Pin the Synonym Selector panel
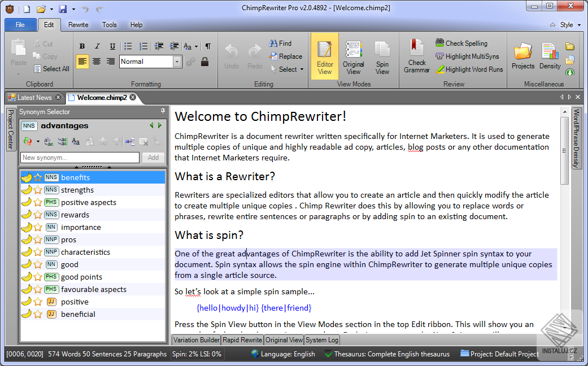Screen dimensions: 588x366 [163, 111]
